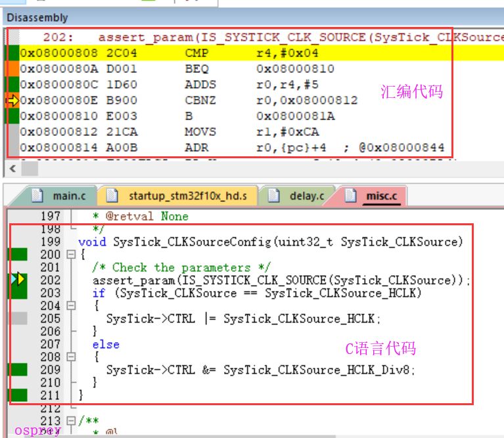The width and height of the screenshot is (504, 438).
Task: Activate the misc.c tab
Action: [371, 196]
